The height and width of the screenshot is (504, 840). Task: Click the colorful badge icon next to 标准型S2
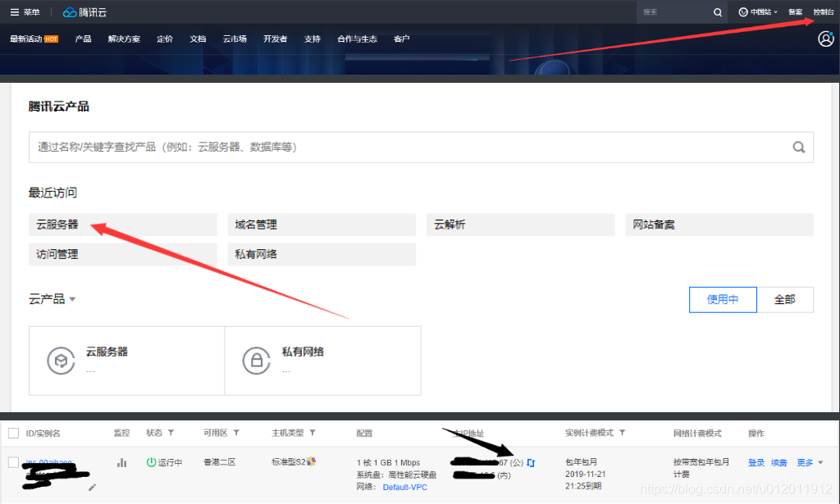coord(311,461)
